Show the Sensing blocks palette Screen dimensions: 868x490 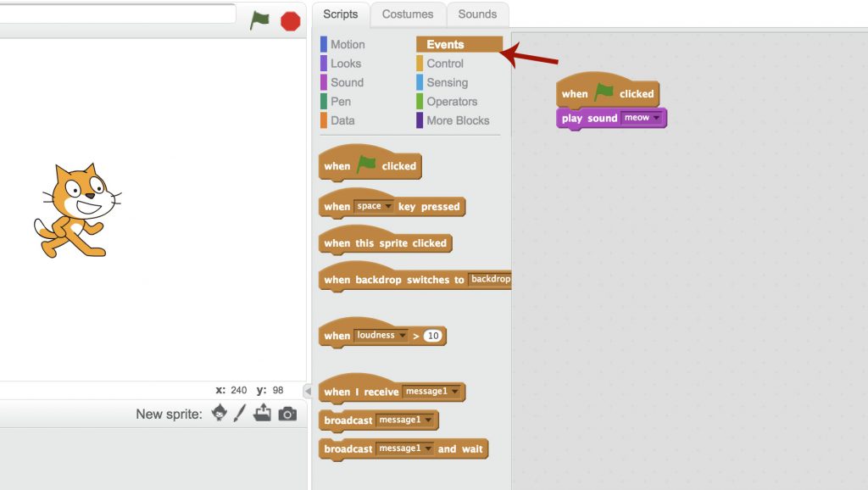tap(447, 82)
